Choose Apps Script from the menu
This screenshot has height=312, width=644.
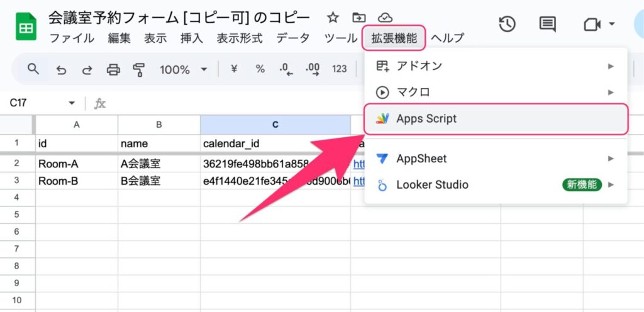coord(496,119)
